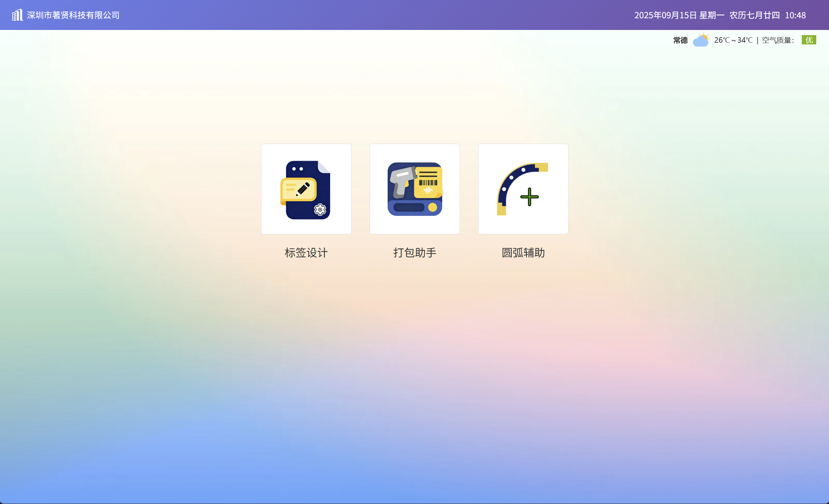Open the 圆弧辅助 arc icon
This screenshot has height=504, width=829.
(x=523, y=189)
